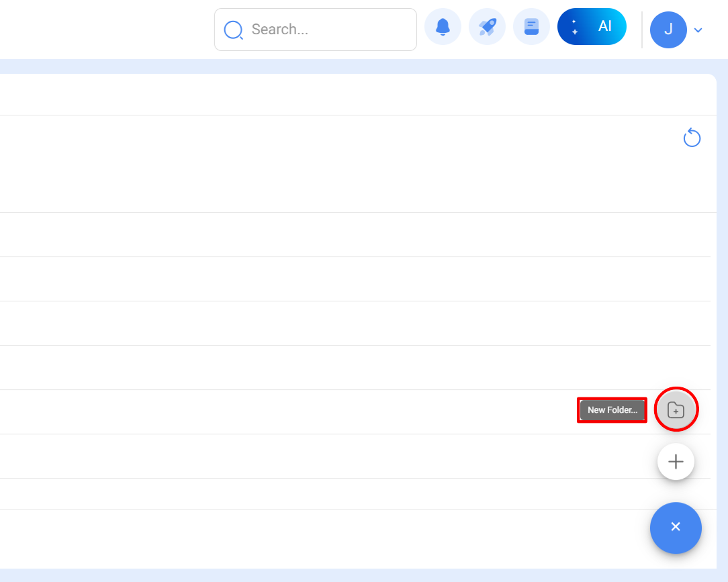Click the magnifier icon in search box

(233, 30)
